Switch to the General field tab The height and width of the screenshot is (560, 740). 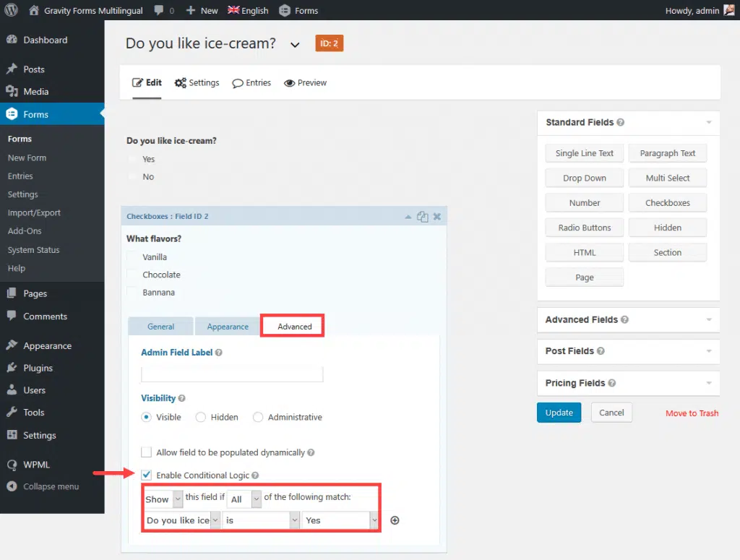point(160,327)
